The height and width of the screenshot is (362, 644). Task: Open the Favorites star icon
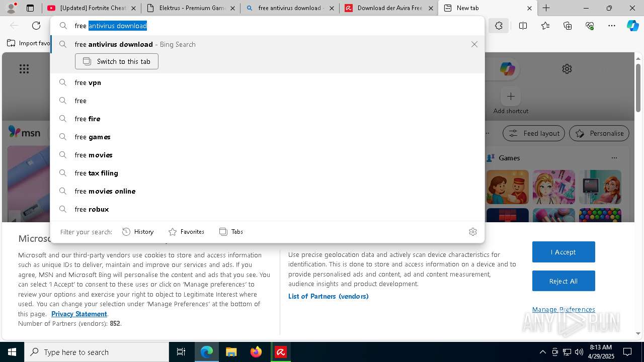point(545,26)
